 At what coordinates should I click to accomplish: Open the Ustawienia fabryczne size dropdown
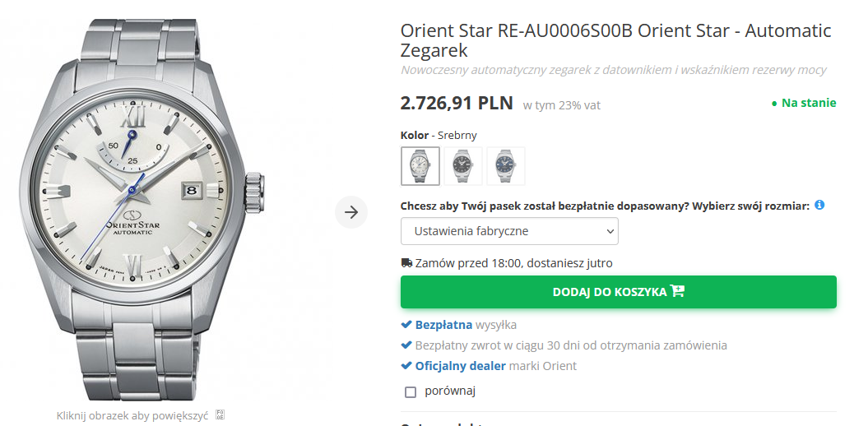coord(509,231)
